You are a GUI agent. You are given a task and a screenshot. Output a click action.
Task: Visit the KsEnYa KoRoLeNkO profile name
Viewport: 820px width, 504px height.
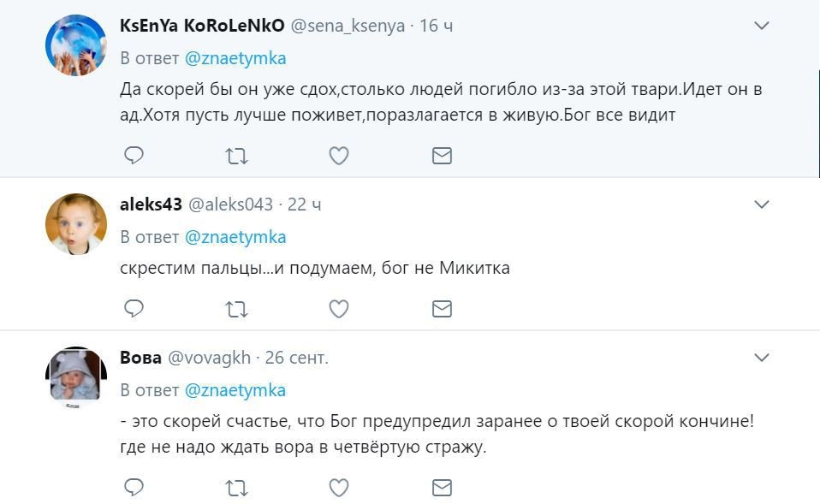202,27
